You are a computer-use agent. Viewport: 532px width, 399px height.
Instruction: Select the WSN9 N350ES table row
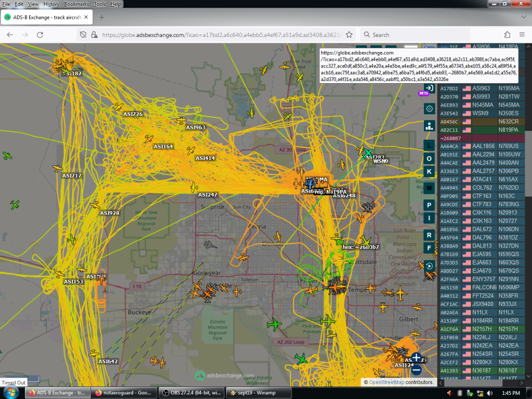[x=482, y=113]
